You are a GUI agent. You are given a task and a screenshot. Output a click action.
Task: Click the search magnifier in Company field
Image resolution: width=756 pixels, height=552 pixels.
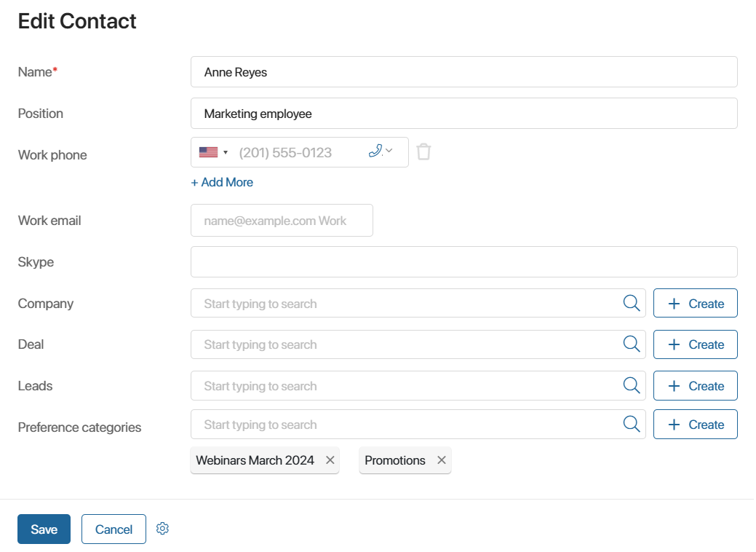coord(631,303)
